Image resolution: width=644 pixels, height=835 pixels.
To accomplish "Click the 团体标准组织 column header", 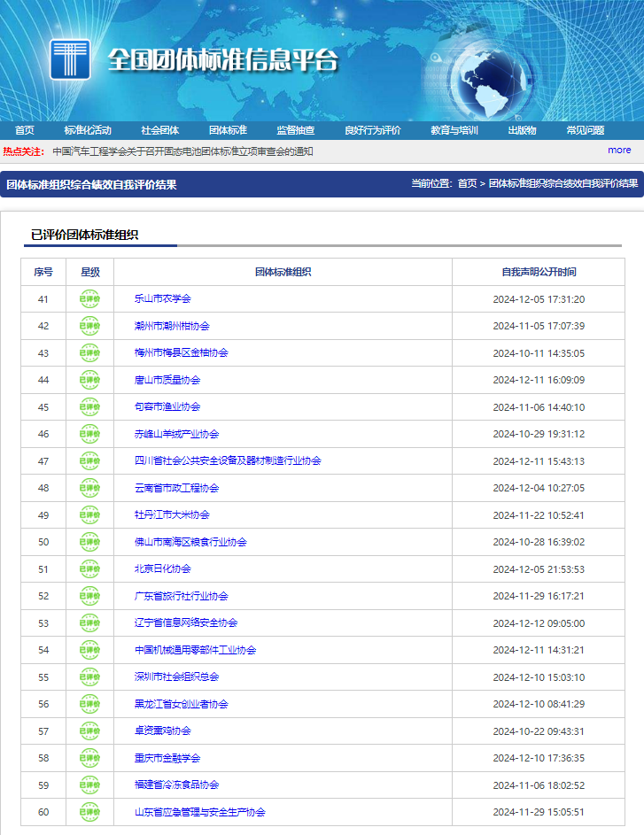I will [x=283, y=272].
